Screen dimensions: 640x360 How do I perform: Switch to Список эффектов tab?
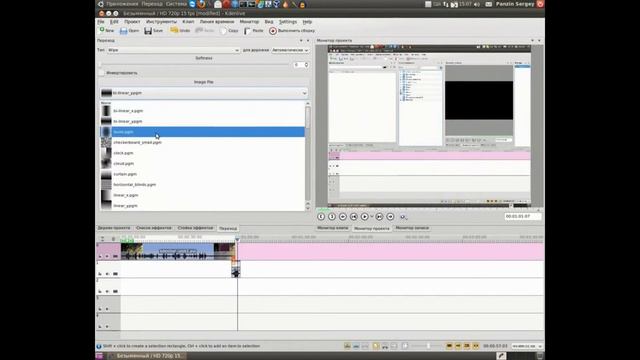pyautogui.click(x=154, y=228)
